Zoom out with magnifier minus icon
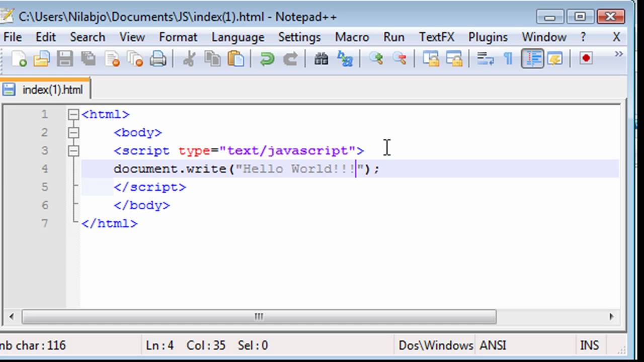Viewport: 644px width, 362px height. coord(399,59)
